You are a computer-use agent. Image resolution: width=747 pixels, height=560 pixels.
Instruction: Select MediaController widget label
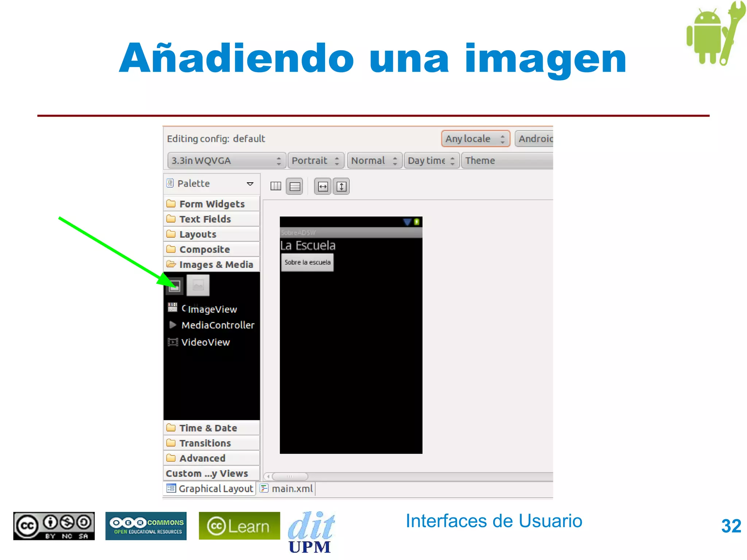click(218, 325)
